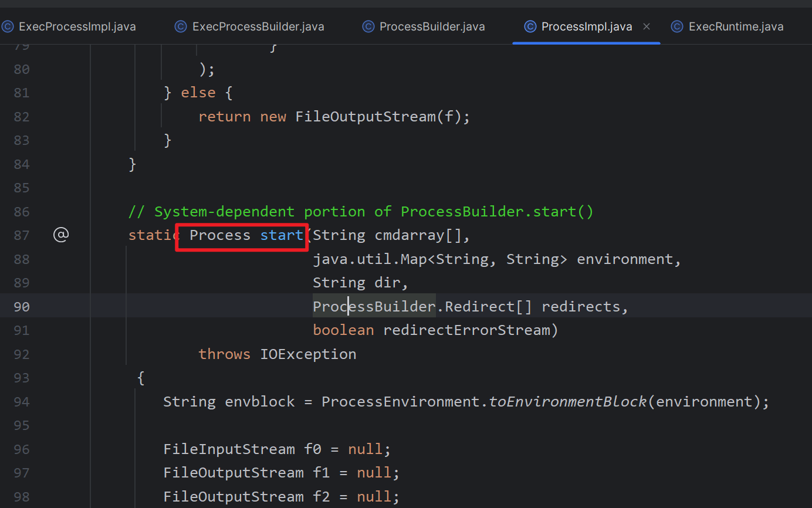The image size is (812, 508).
Task: Click the toEnvironmentBlock method call
Action: 567,402
